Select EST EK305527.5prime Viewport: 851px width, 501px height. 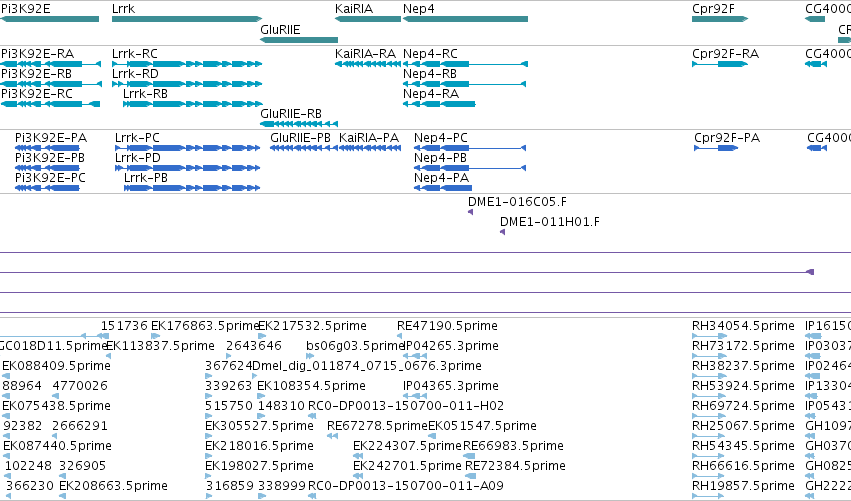[209, 436]
